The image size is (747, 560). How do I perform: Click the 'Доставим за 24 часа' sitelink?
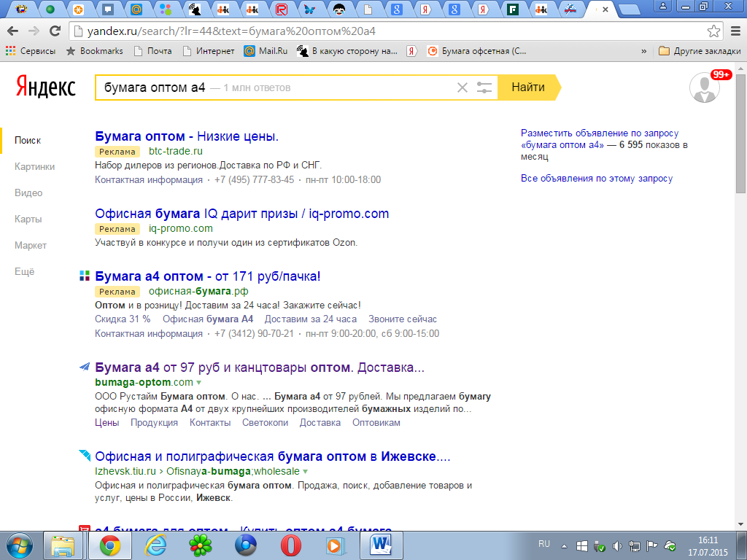pyautogui.click(x=311, y=319)
